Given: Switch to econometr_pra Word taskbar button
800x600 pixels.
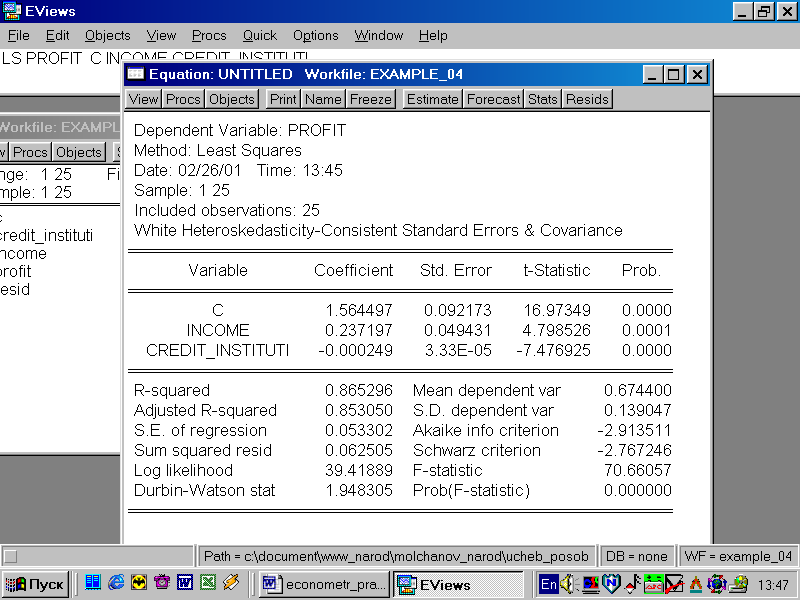Looking at the screenshot, I should point(324,584).
